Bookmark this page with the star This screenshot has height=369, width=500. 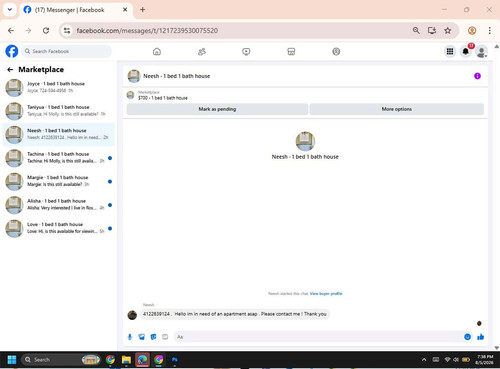click(448, 31)
